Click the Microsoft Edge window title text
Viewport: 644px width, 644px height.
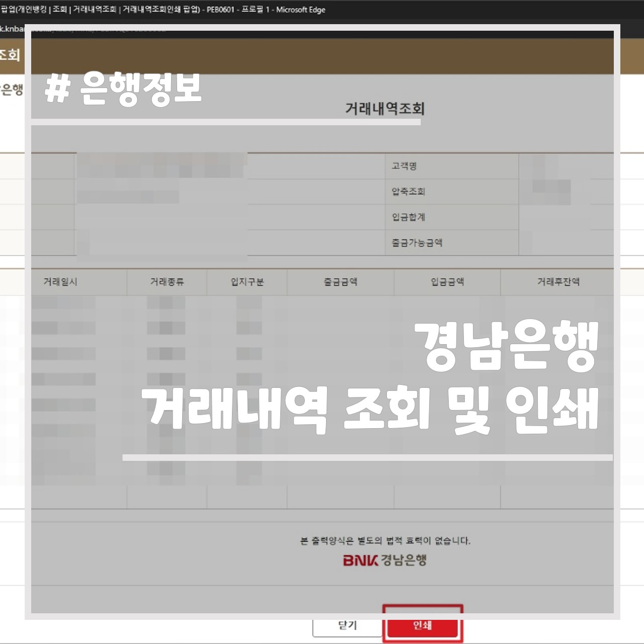tap(163, 10)
